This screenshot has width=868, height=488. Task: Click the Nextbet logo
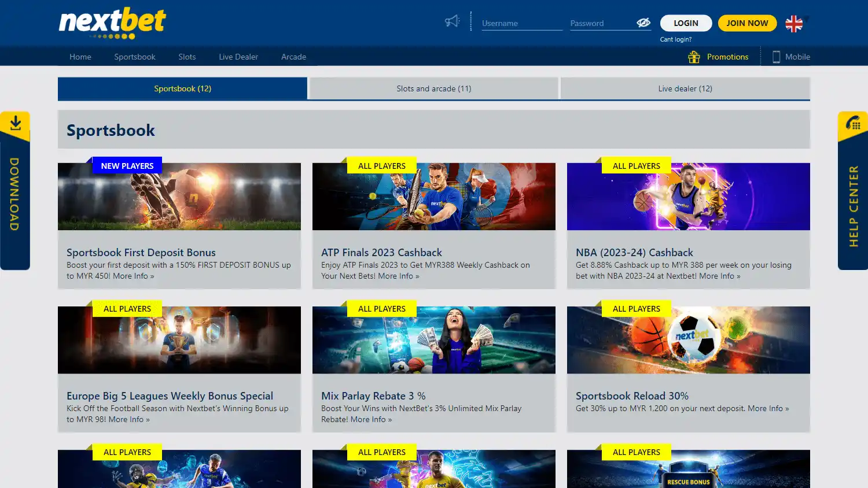(112, 24)
